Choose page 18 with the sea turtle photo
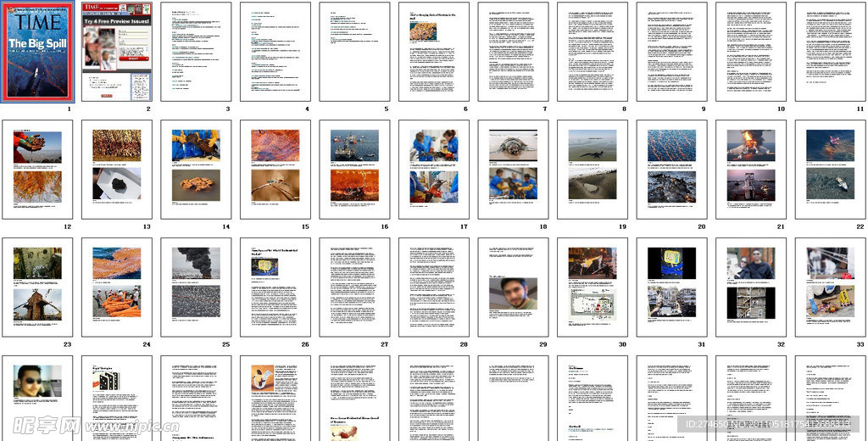The width and height of the screenshot is (868, 441). tap(514, 169)
